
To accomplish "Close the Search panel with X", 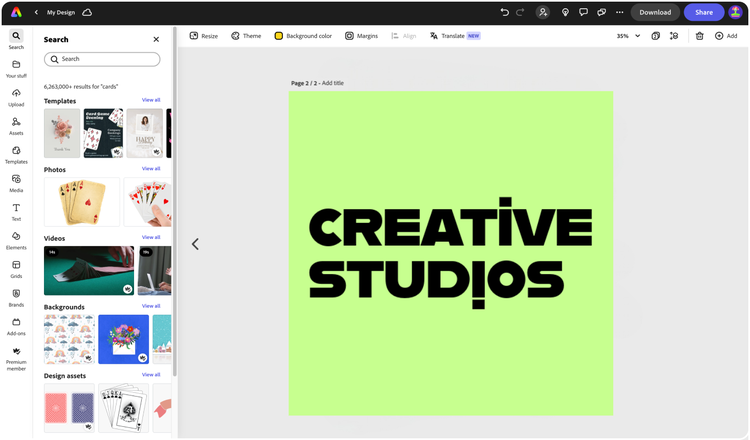I will (x=156, y=40).
